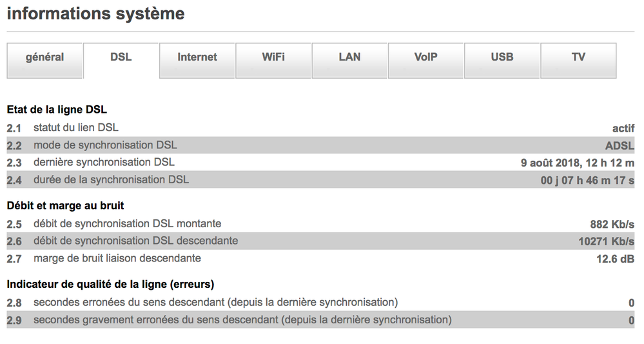
Task: Click the "Débit et marge au bruit" heading
Action: coord(65,206)
